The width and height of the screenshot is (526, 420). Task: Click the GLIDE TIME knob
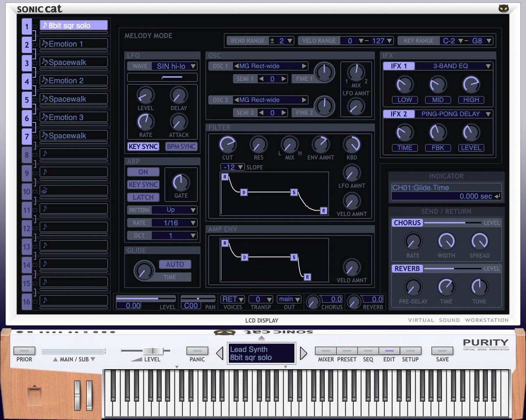tap(144, 271)
